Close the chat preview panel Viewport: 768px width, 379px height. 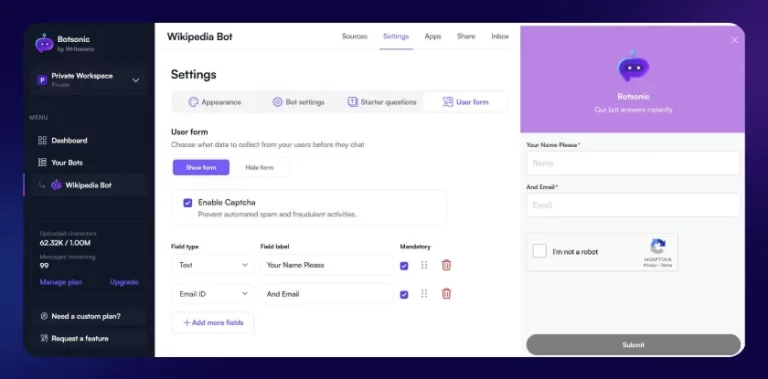point(734,40)
